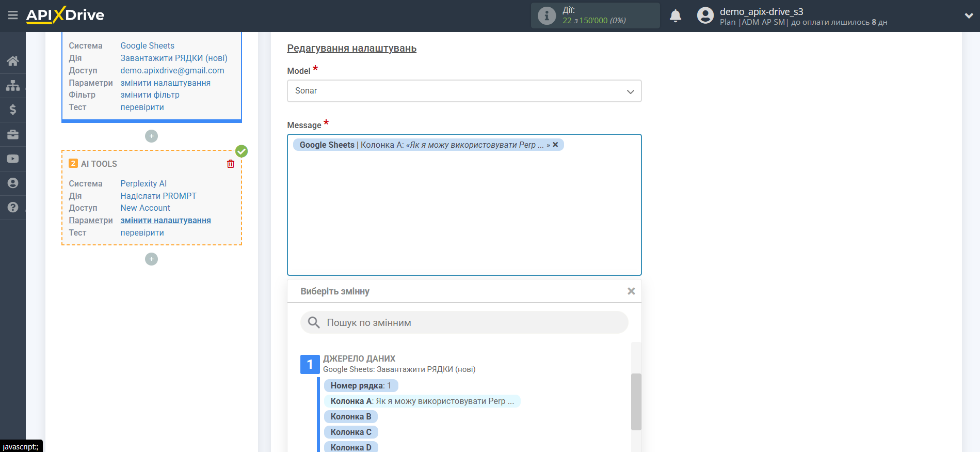Open the briefcase icon in the sidebar
The height and width of the screenshot is (452, 980).
click(x=13, y=134)
